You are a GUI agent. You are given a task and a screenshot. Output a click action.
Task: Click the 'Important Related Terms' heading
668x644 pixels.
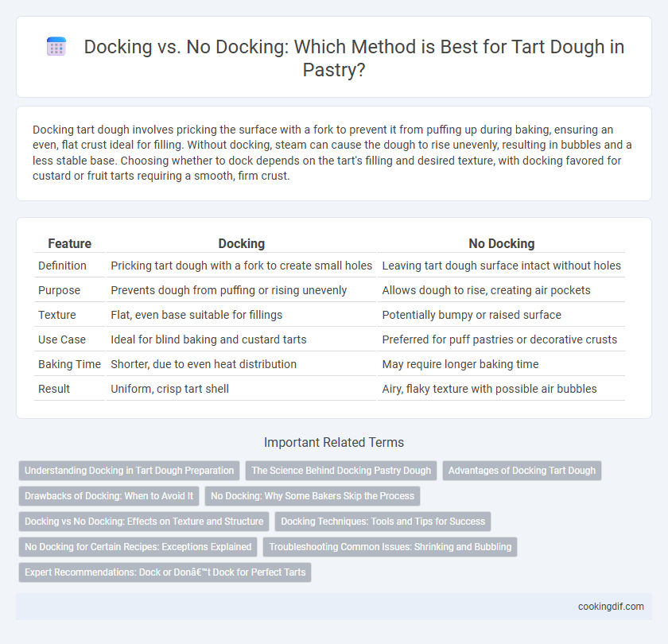coord(334,443)
